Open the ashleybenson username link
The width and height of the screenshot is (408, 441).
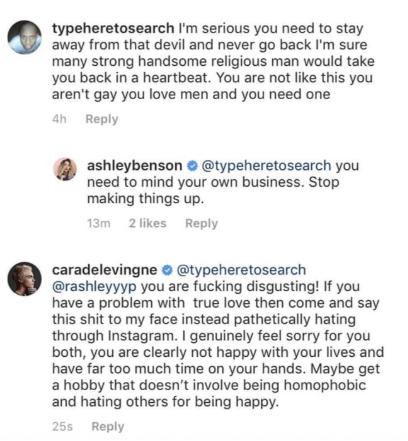pyautogui.click(x=135, y=166)
